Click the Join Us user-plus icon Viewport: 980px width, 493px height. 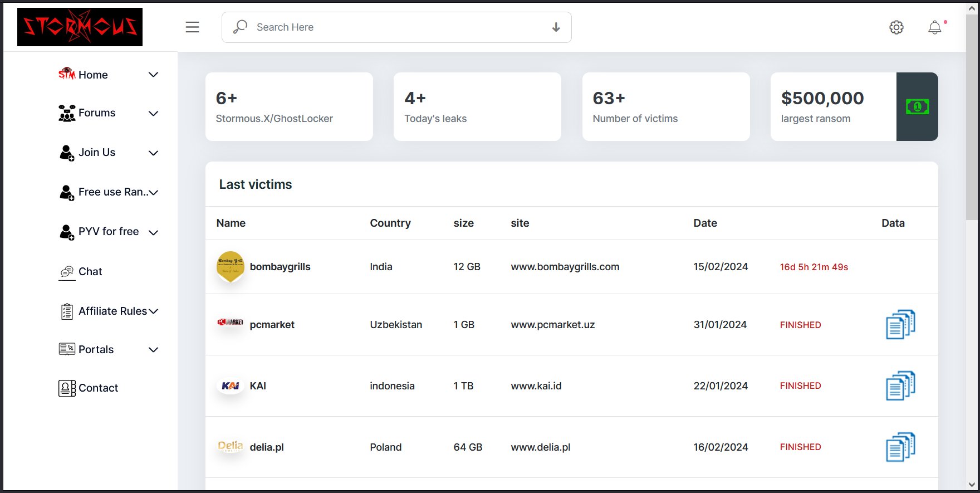click(x=67, y=153)
